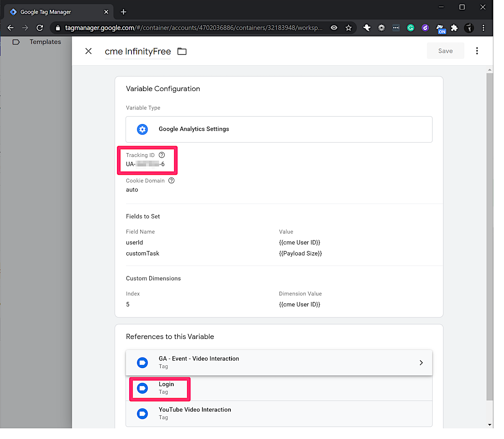
Task: Click the Save button
Action: [445, 51]
